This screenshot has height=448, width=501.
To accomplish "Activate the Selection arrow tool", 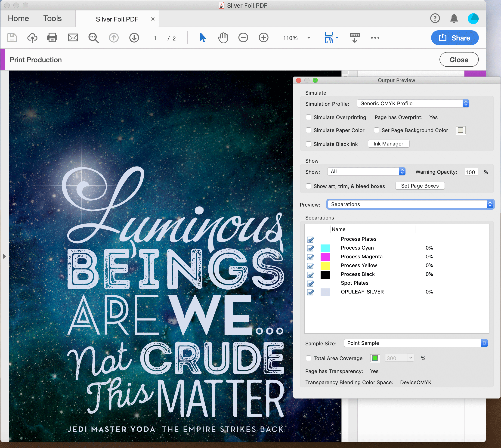I will (x=202, y=38).
